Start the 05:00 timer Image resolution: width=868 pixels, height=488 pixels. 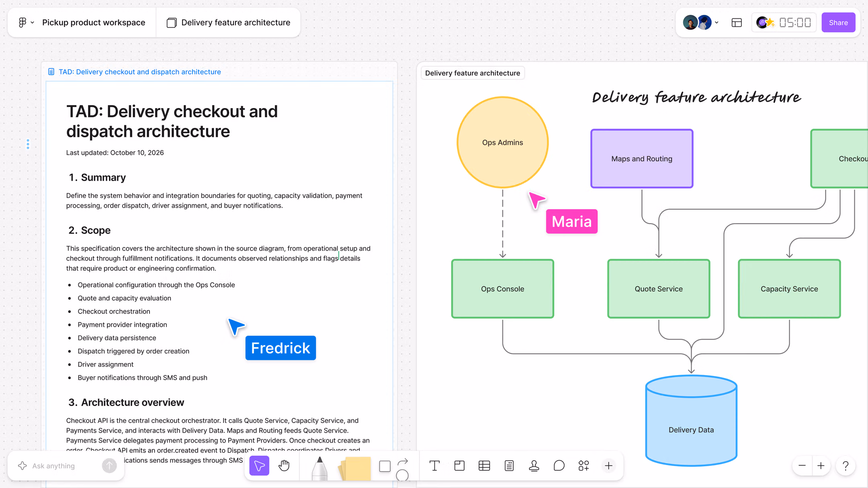[x=795, y=22]
